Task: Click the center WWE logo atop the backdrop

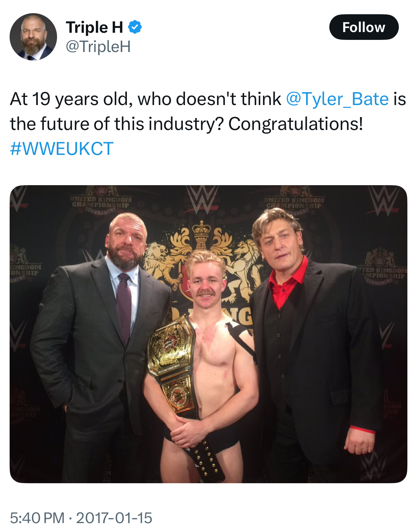Action: coord(202,200)
